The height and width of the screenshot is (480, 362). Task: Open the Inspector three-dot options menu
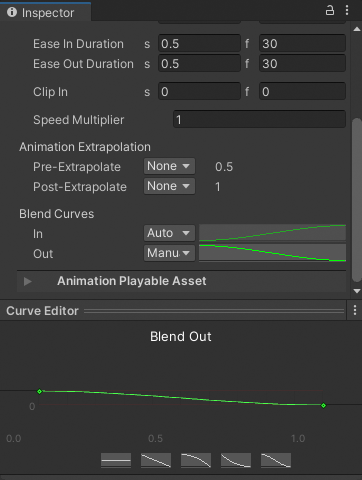347,10
